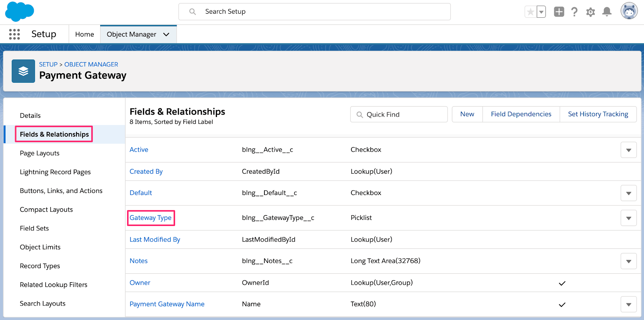Open the Gateway Type field link

tap(151, 218)
